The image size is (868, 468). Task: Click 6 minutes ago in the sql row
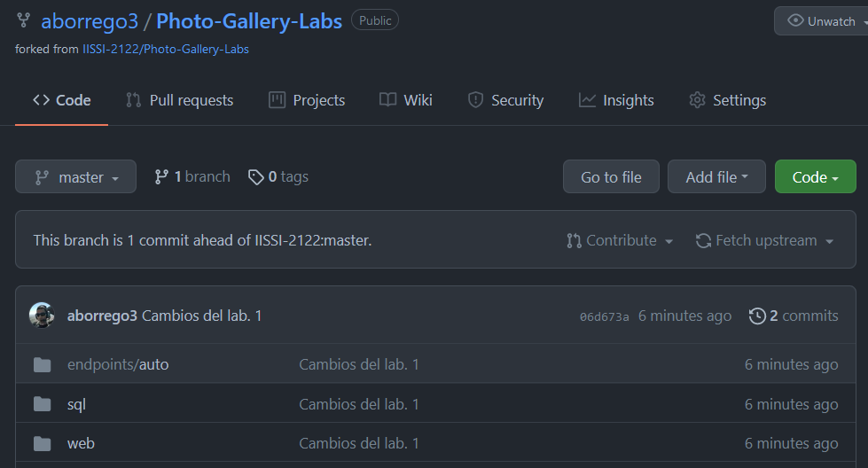click(x=791, y=404)
